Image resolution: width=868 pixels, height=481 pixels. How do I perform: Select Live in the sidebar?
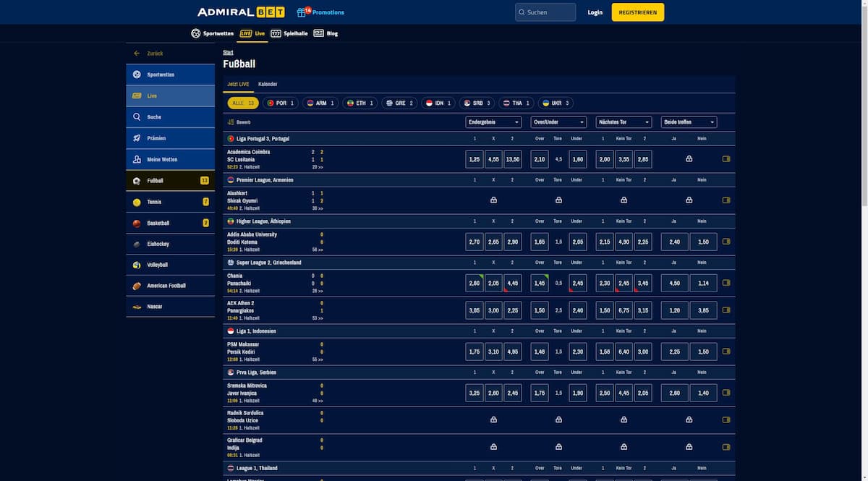(x=170, y=95)
